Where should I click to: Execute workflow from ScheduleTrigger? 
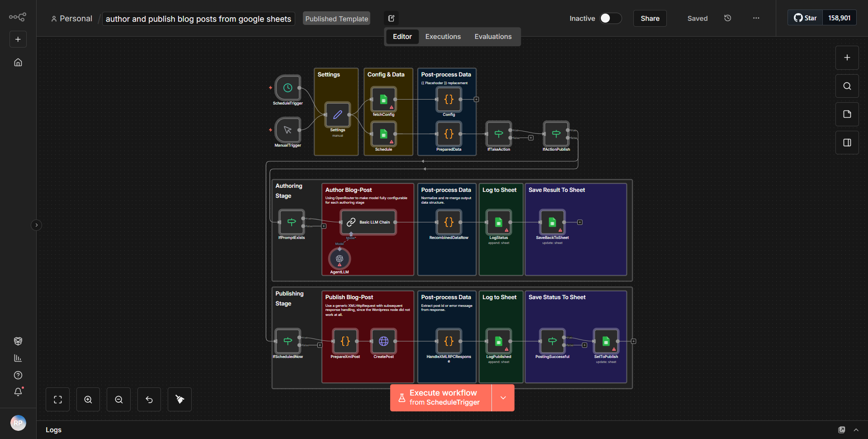coord(441,398)
